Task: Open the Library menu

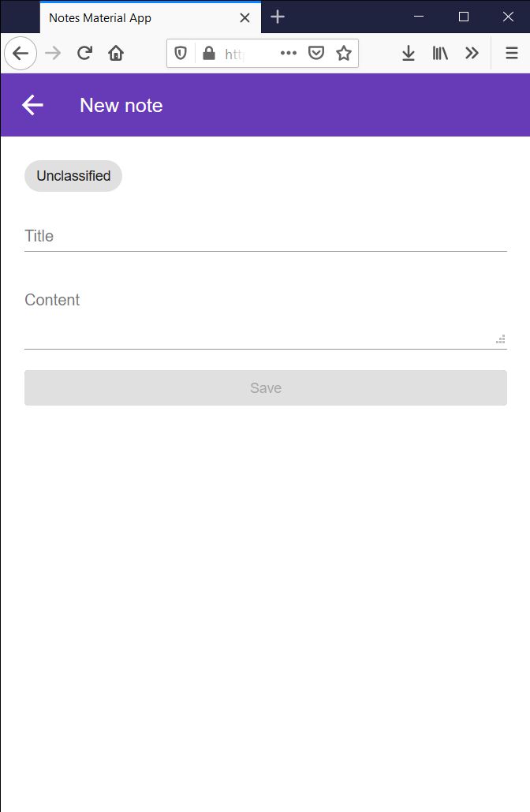Action: (x=440, y=54)
